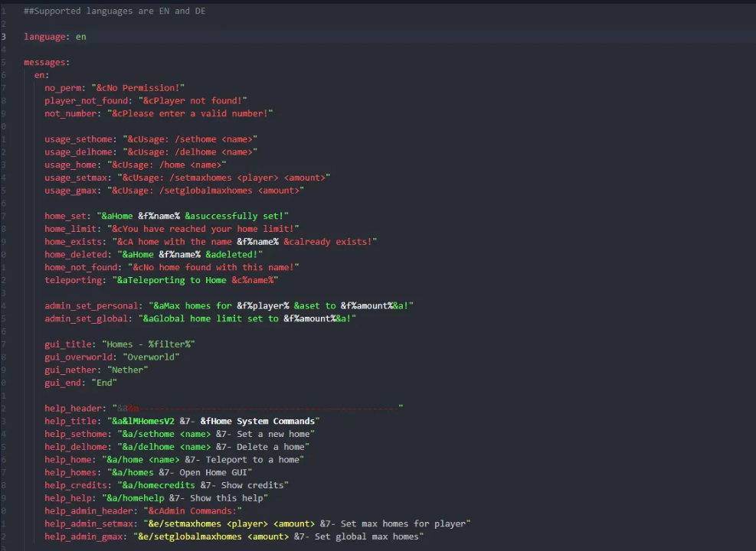Image resolution: width=756 pixels, height=551 pixels.
Task: Click the "messages:" key
Action: (x=47, y=62)
